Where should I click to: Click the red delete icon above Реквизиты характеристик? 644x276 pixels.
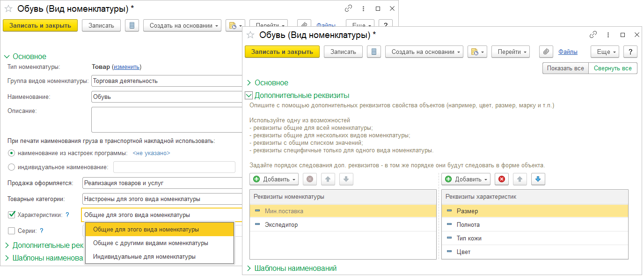502,179
